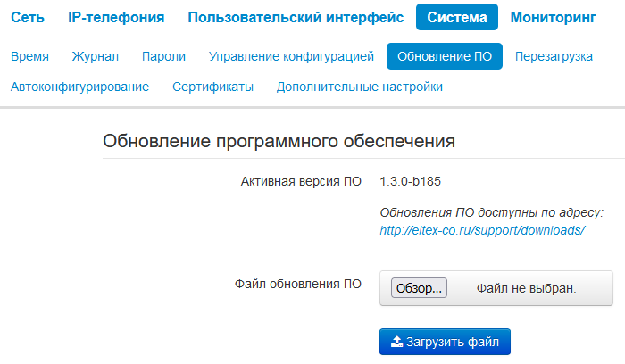Open the Время submenu

pyautogui.click(x=29, y=56)
